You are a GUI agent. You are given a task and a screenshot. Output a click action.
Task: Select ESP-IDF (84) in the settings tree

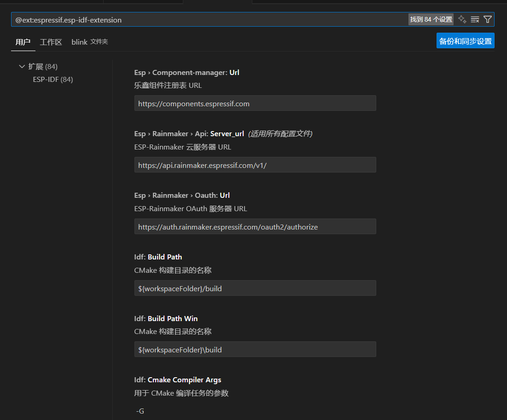[53, 80]
